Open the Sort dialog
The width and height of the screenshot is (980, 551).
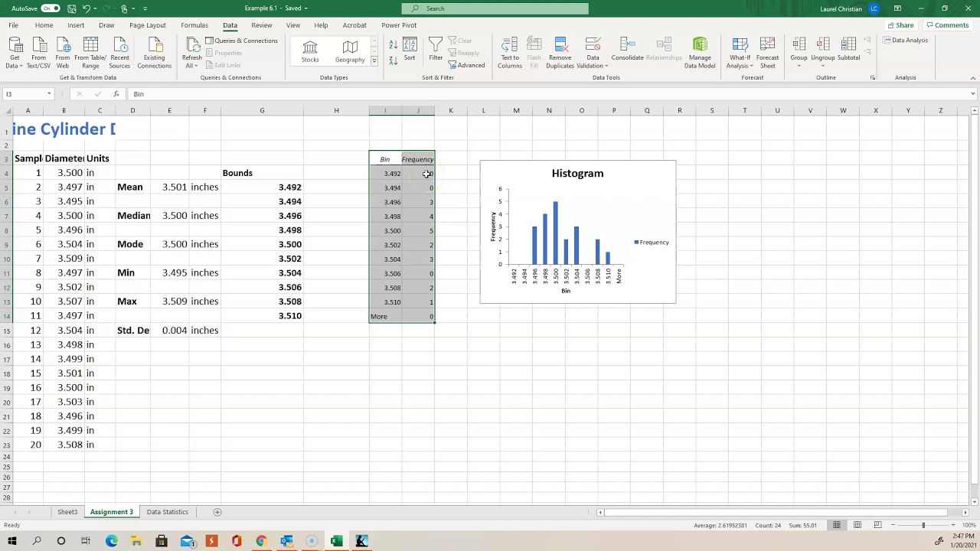[410, 51]
